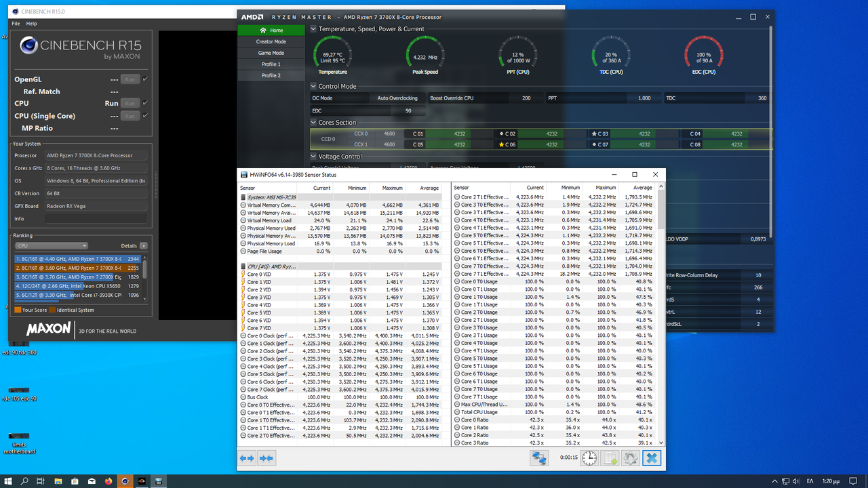Screen dimensions: 868x488
Task: Launch Firefox from the taskbar
Action: pyautogui.click(x=108, y=481)
